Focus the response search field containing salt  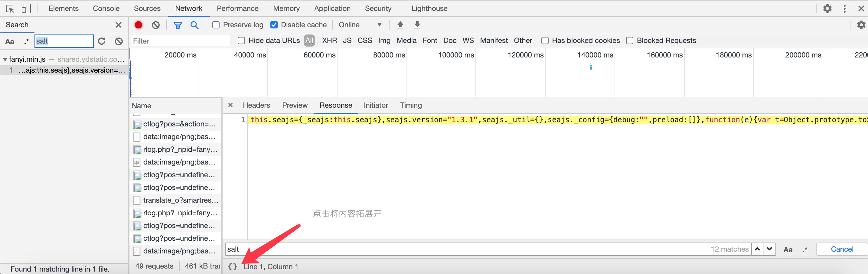click(488, 249)
